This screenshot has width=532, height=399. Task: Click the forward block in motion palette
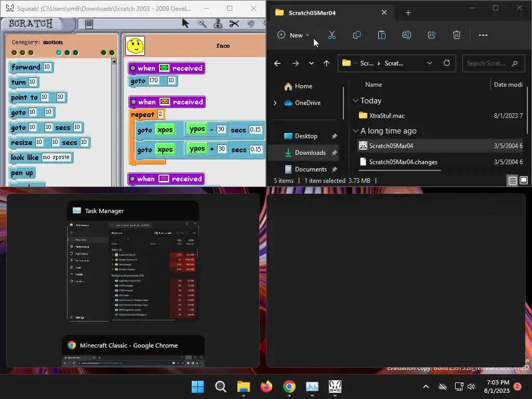pos(31,67)
